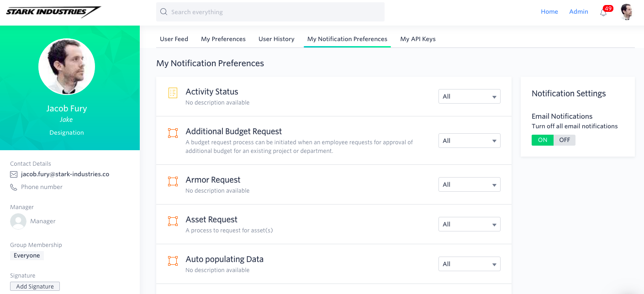This screenshot has width=644, height=294.
Task: Click the Notification Settings heading
Action: pyautogui.click(x=569, y=94)
